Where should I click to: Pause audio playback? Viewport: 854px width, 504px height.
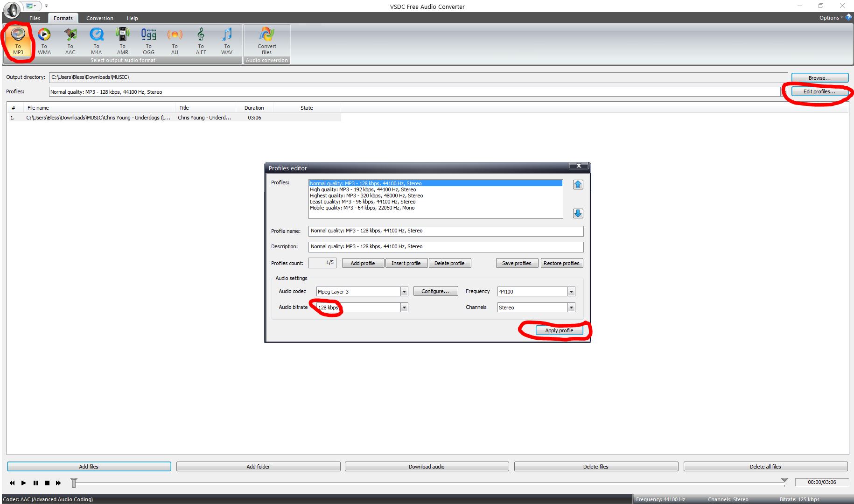click(36, 483)
